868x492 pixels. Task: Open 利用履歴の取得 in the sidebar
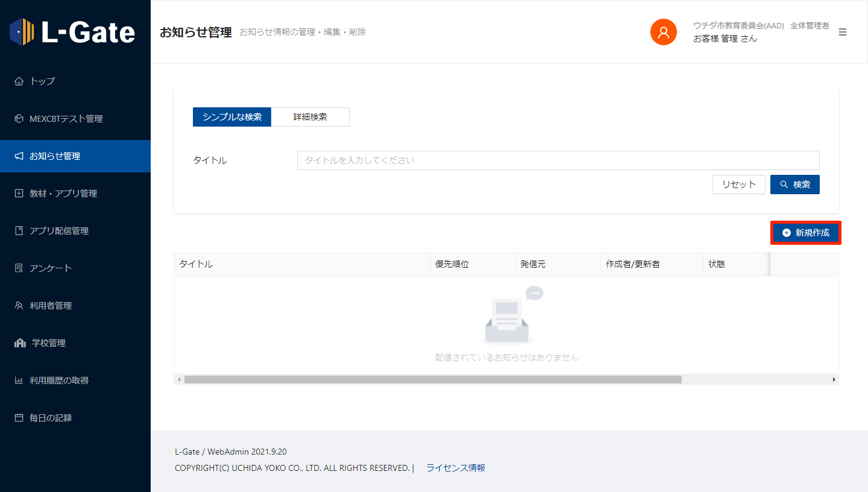point(59,380)
